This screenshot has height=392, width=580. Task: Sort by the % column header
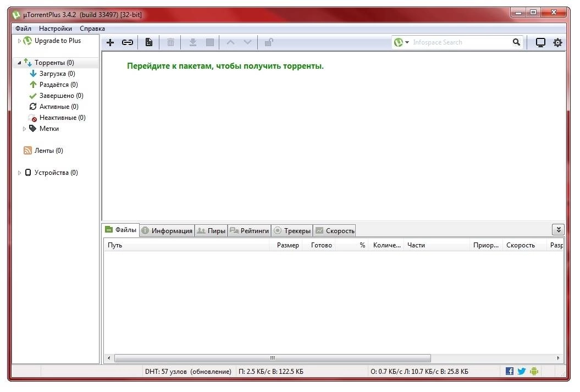352,245
